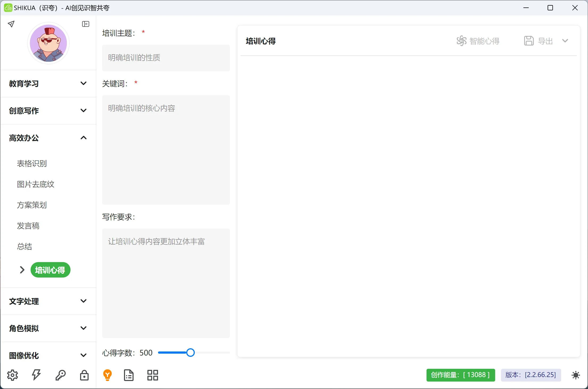Select 发言稿 in the sidebar
The image size is (588, 389).
[x=28, y=226]
